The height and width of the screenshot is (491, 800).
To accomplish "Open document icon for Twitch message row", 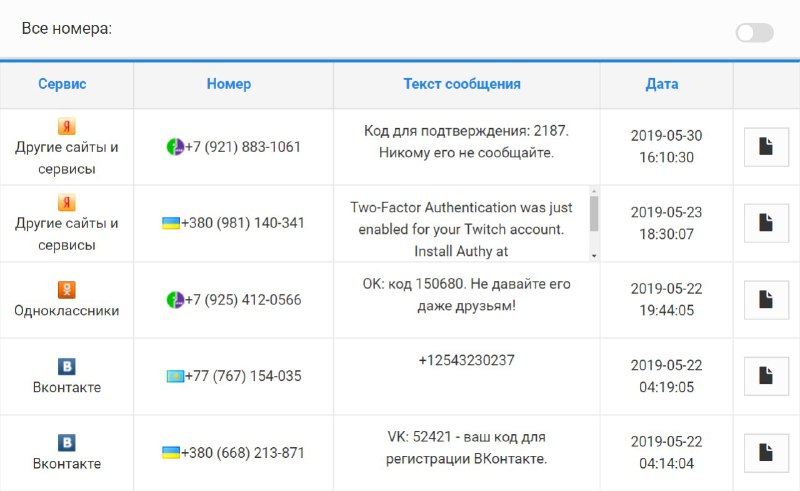I will (766, 223).
